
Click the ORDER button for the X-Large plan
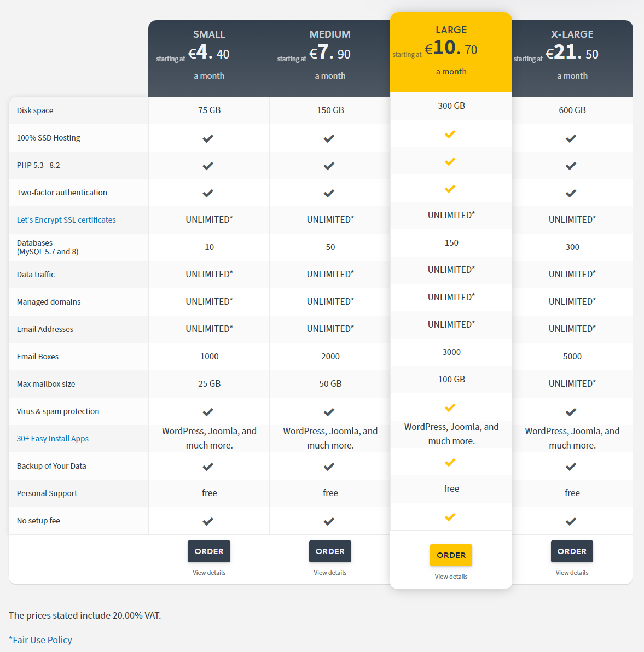[x=572, y=551]
